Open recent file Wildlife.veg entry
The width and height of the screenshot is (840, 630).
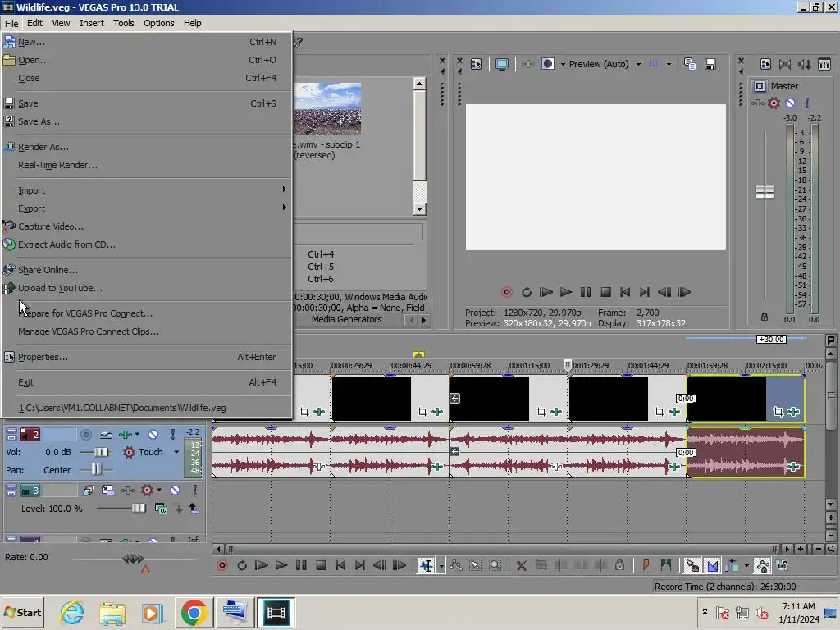148,408
